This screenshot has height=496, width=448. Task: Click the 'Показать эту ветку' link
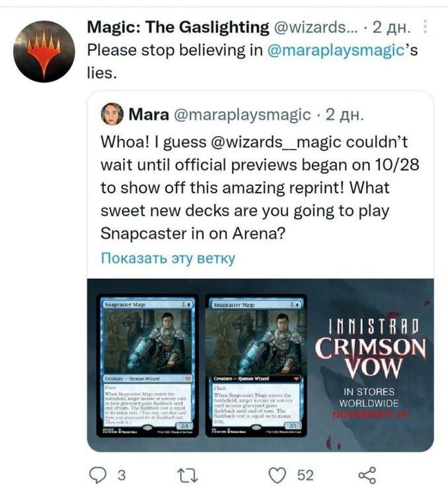tap(168, 258)
